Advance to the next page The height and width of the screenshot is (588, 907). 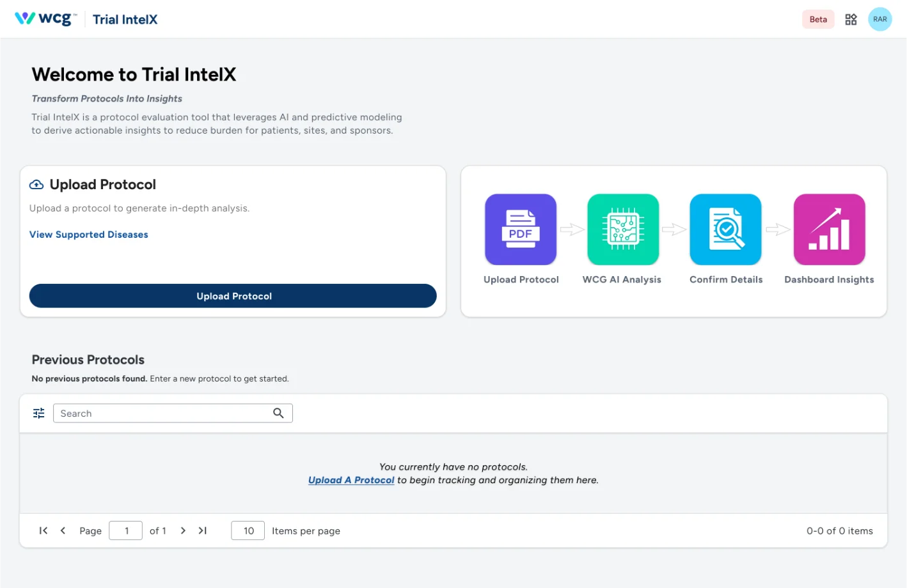(183, 530)
